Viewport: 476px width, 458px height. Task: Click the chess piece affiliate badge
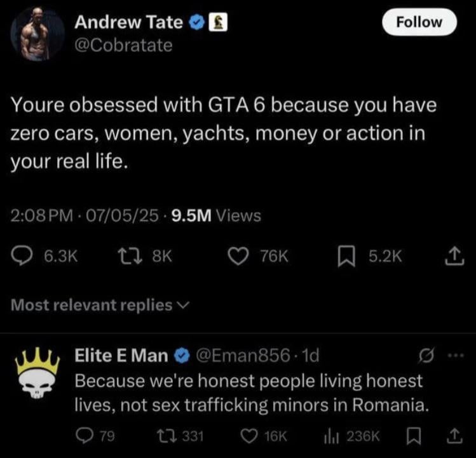coord(218,22)
